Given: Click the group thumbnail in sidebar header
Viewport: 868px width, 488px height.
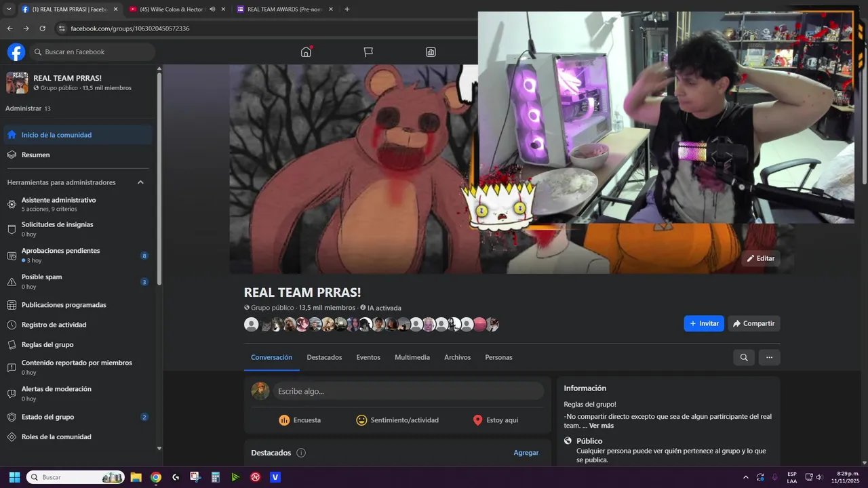Looking at the screenshot, I should (x=17, y=83).
